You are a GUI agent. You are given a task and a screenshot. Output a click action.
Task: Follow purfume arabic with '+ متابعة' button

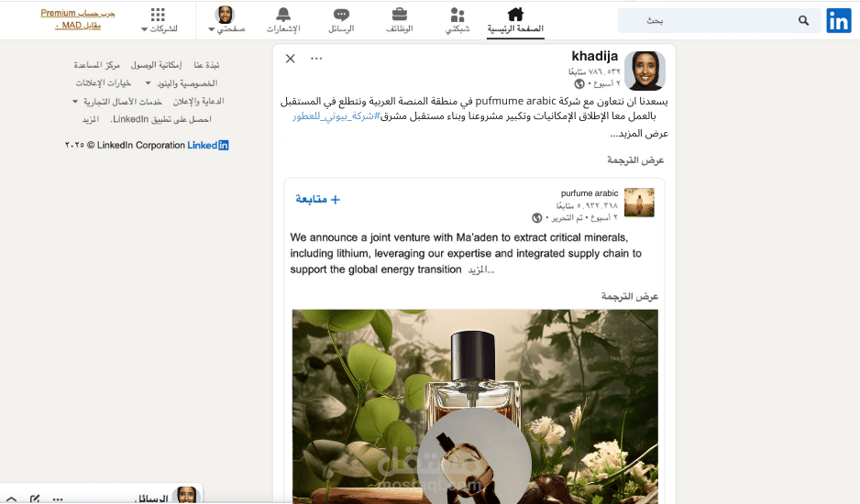pos(318,199)
